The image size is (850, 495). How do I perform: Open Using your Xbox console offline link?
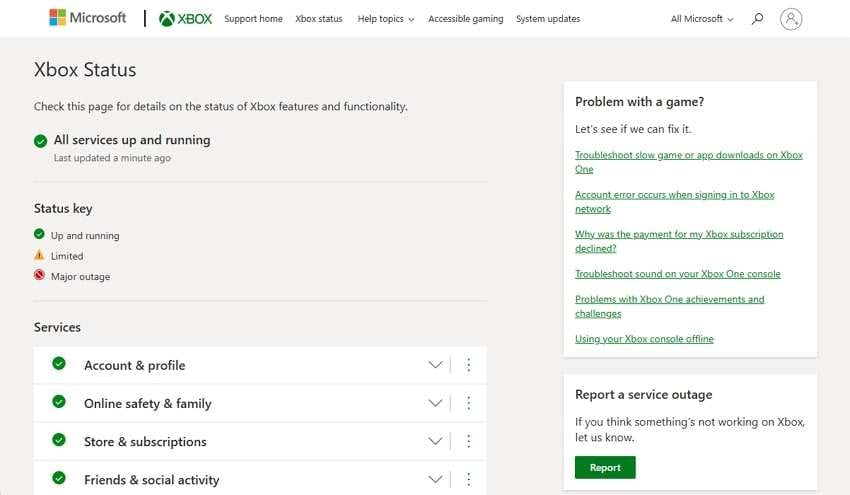pyautogui.click(x=644, y=339)
